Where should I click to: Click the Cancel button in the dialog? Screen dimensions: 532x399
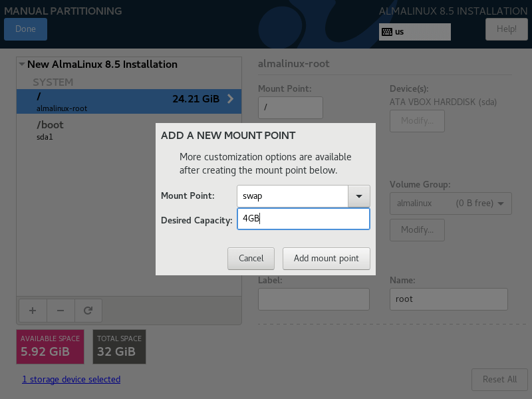[x=251, y=258]
